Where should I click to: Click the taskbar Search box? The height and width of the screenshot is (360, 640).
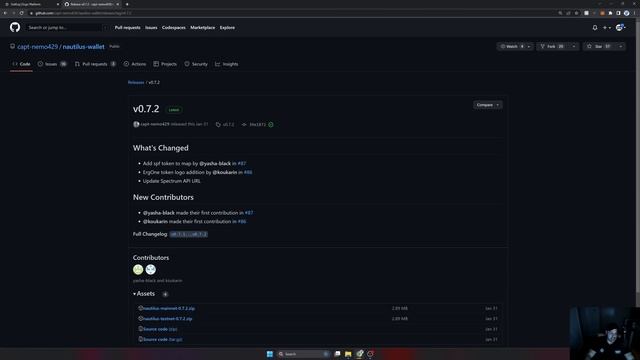(303, 354)
